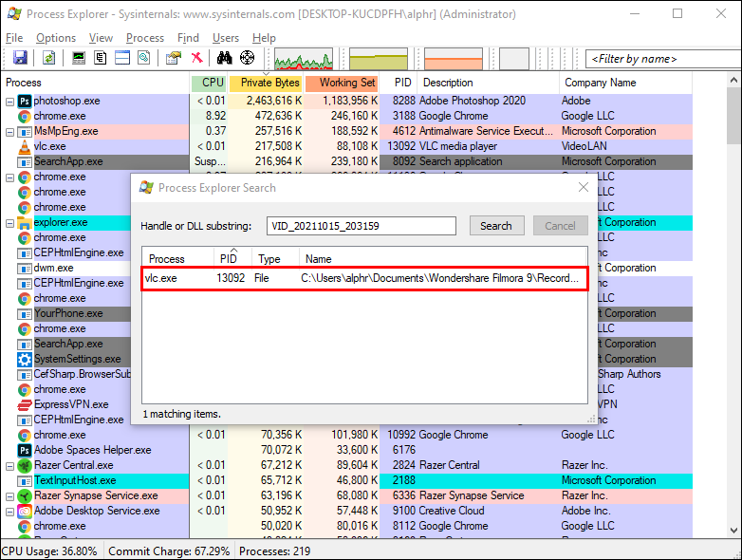Click the Photoshop icon in the process list
This screenshot has height=560, width=742.
pos(25,101)
